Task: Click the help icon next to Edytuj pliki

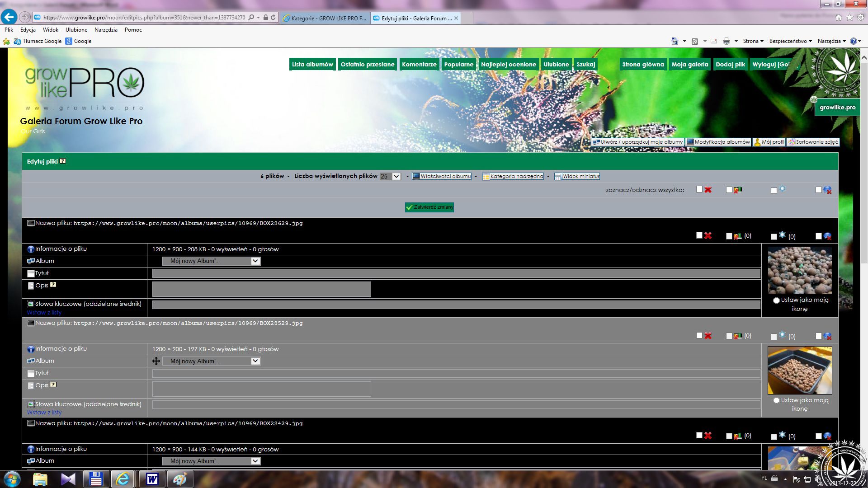Action: [x=63, y=161]
